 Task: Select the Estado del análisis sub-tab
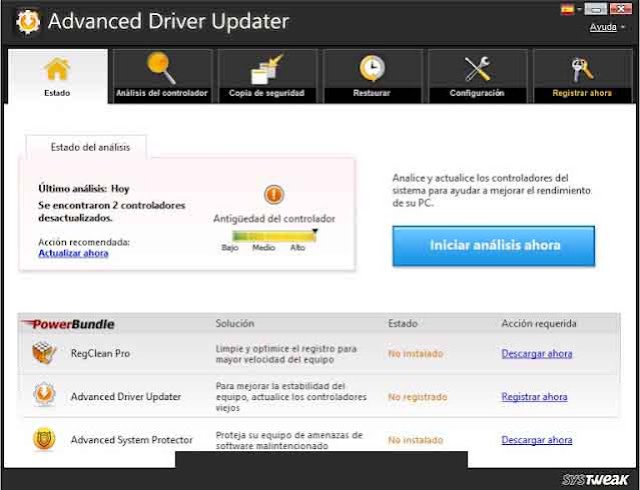pos(86,147)
